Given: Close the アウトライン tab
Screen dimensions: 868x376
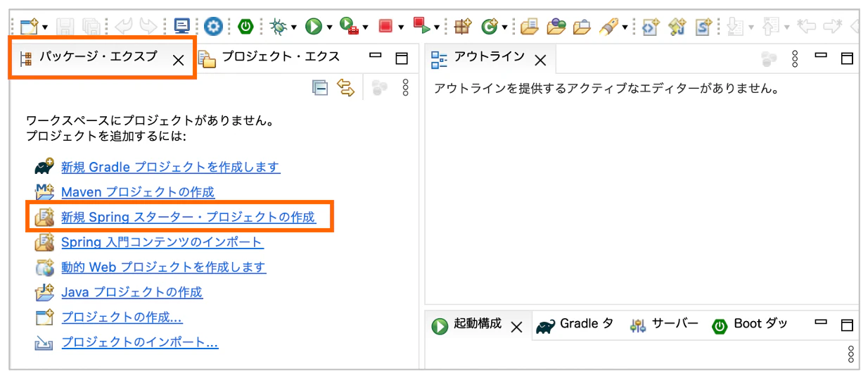Looking at the screenshot, I should [540, 61].
